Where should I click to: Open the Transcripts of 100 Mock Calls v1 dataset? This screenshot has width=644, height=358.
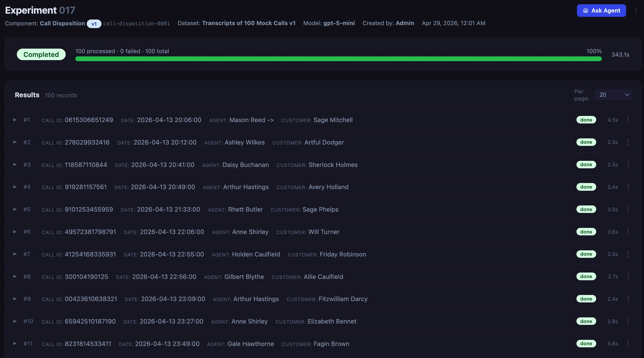pos(249,23)
